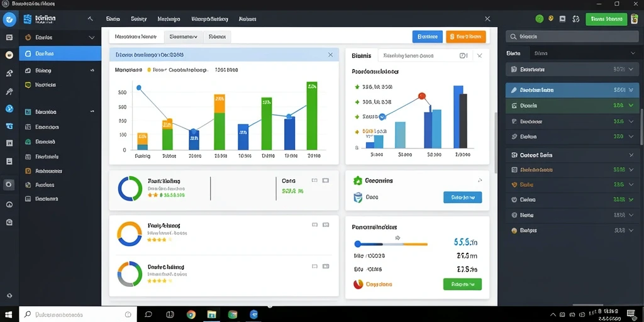This screenshot has width=644, height=322.
Task: Collapse the sidebar header using the up chevron
Action: (91, 19)
